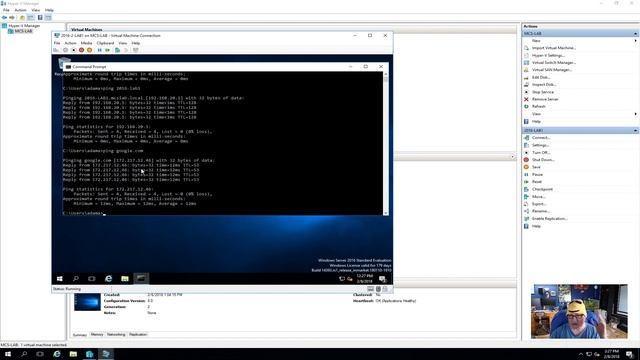Click Enable Replication action
This screenshot has width=640, height=360.
pos(549,219)
